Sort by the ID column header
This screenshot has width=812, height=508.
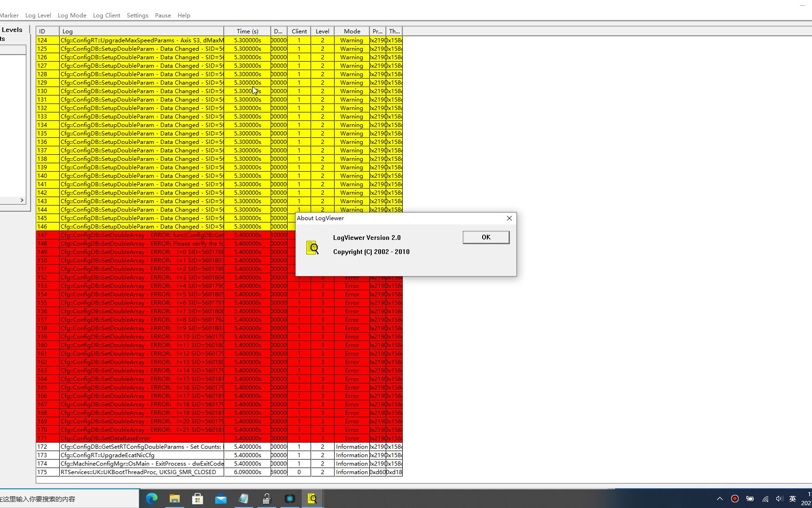click(47, 31)
